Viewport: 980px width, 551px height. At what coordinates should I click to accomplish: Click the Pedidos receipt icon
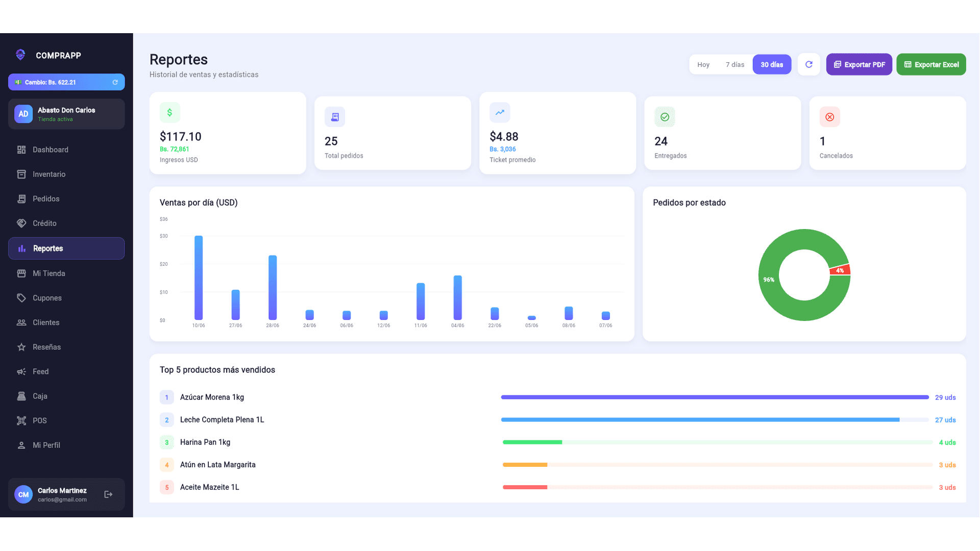[21, 198]
